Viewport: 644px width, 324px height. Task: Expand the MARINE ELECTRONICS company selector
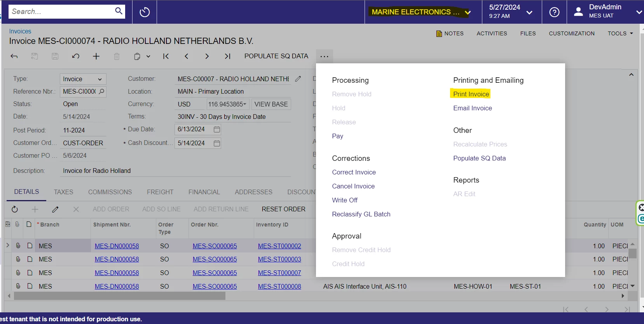pyautogui.click(x=468, y=12)
